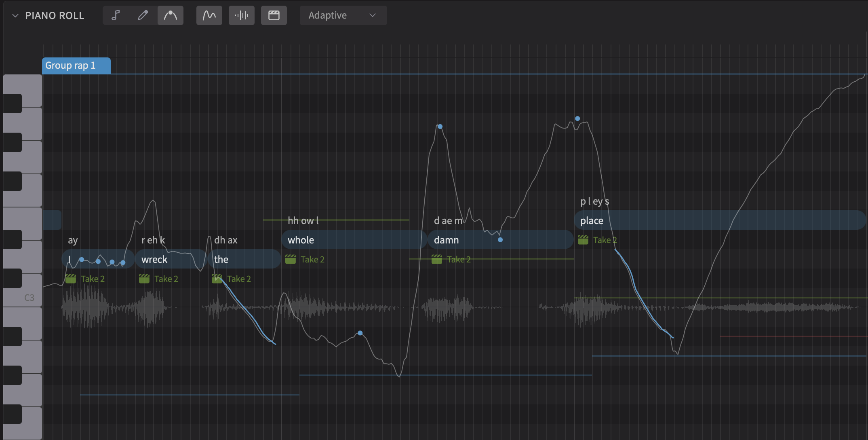Click Take 2 clapper icon under 'I'
The height and width of the screenshot is (440, 868).
click(71, 279)
